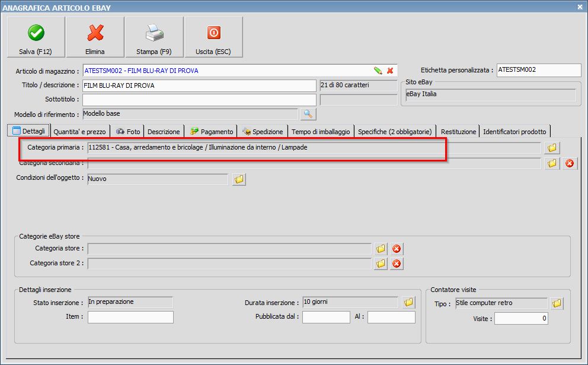588x365 pixels.
Task: Browse Categoria store 2 folder icon
Action: click(x=381, y=264)
